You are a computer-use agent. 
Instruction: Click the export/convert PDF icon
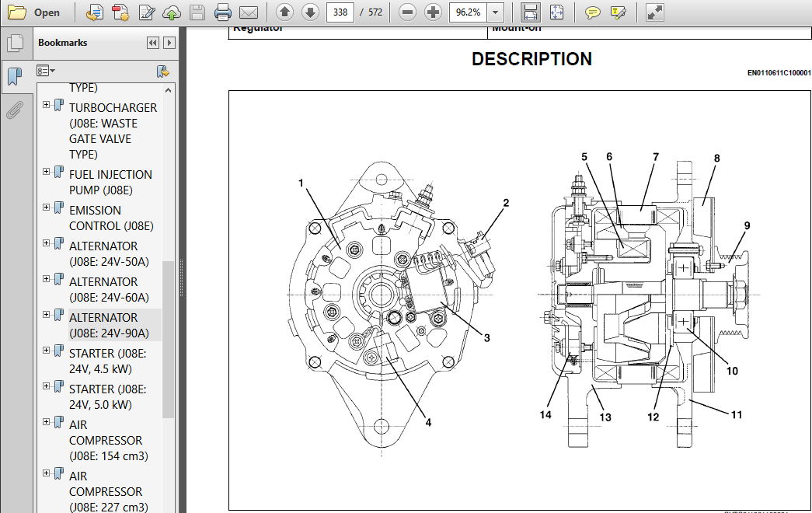click(x=94, y=12)
